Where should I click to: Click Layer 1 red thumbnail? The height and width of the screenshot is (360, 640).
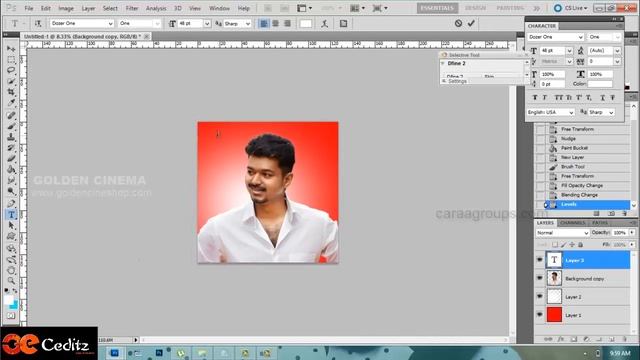554,315
